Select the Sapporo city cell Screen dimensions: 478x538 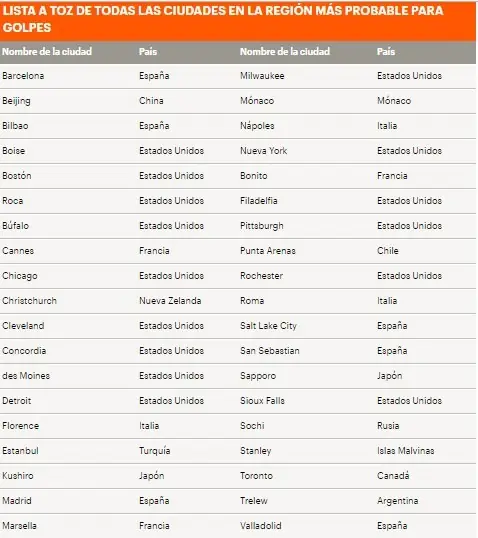click(x=258, y=376)
